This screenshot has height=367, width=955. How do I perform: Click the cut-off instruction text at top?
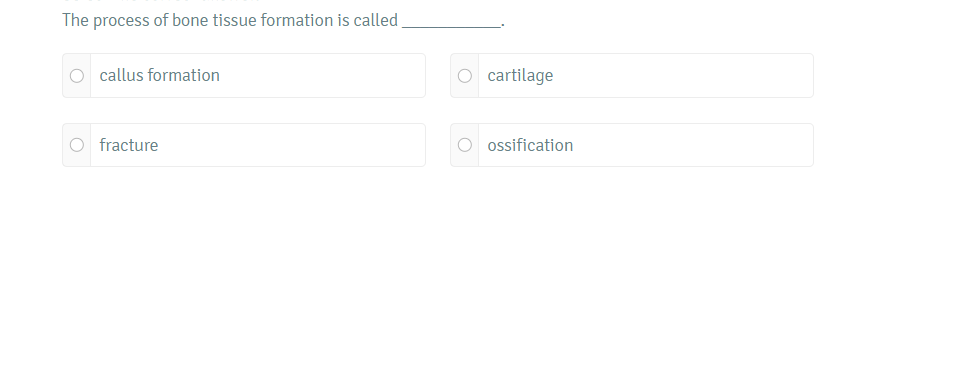tap(161, 2)
